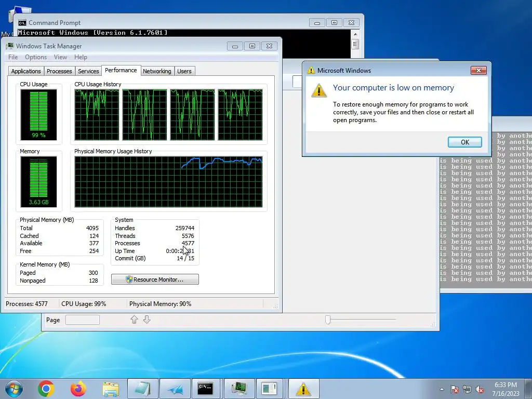This screenshot has height=399, width=532.
Task: Minimize the Task Manager window
Action: (x=235, y=46)
